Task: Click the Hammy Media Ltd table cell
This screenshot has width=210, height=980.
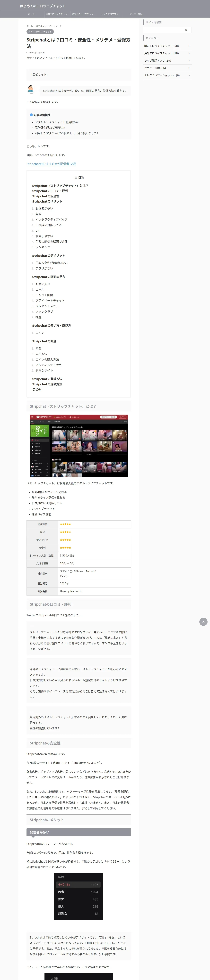Action: coord(95,591)
